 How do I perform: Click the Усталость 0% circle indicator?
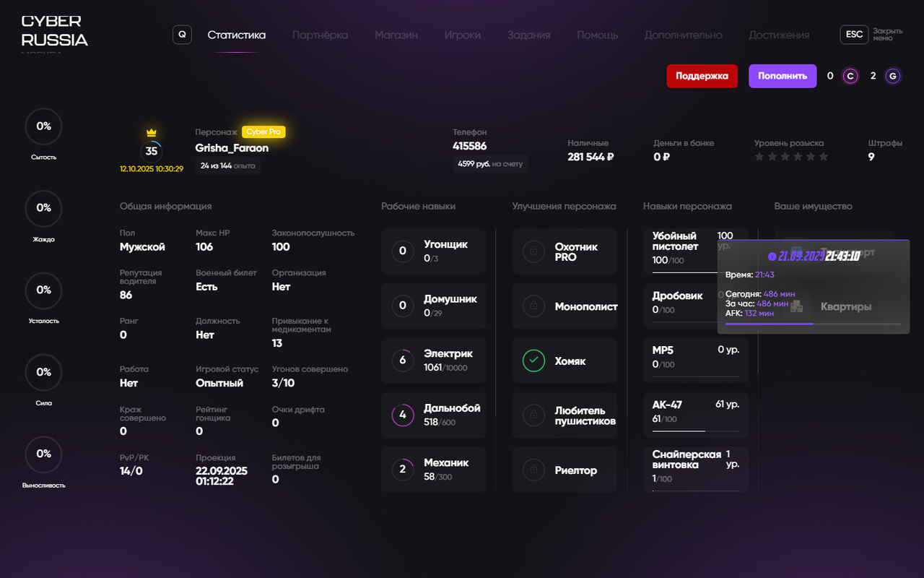[43, 290]
